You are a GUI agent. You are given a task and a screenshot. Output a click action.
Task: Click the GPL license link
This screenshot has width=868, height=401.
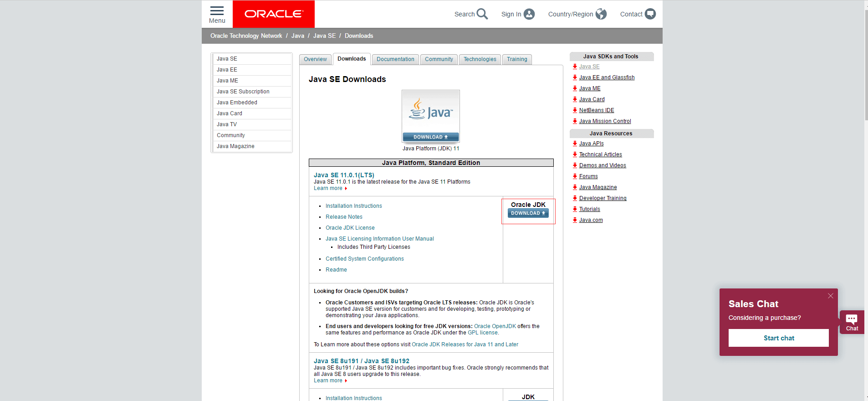click(483, 333)
